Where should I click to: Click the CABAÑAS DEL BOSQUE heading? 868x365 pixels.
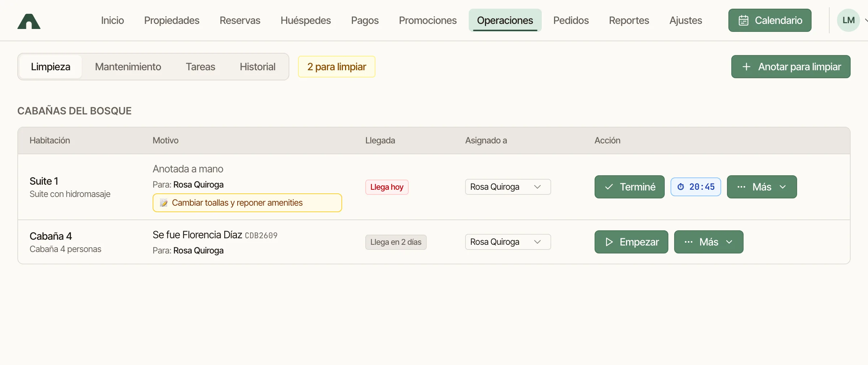pyautogui.click(x=75, y=111)
